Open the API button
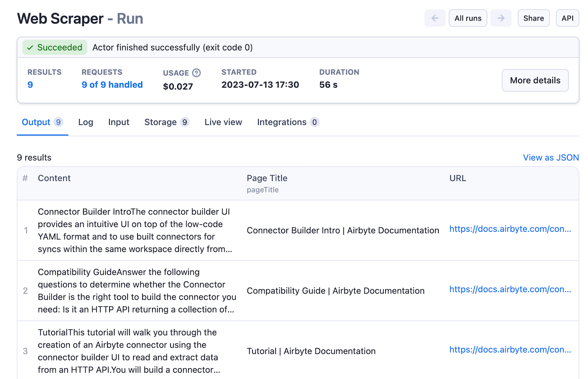 (567, 18)
